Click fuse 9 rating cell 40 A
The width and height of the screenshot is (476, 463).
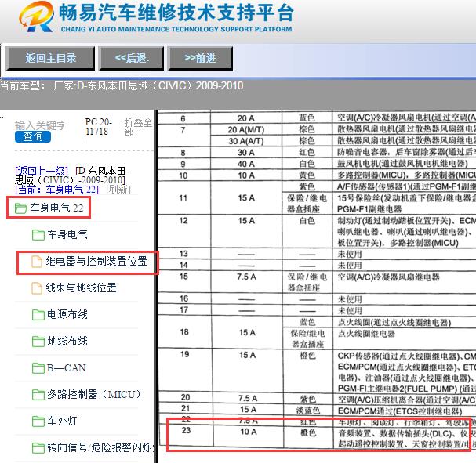[246, 164]
